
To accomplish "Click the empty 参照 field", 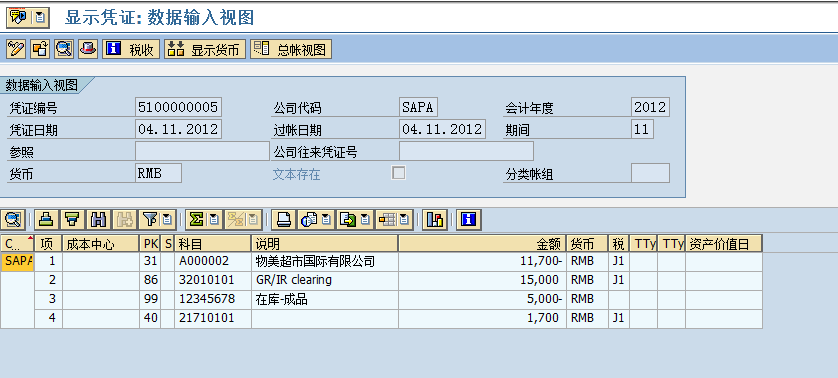I will coord(202,151).
